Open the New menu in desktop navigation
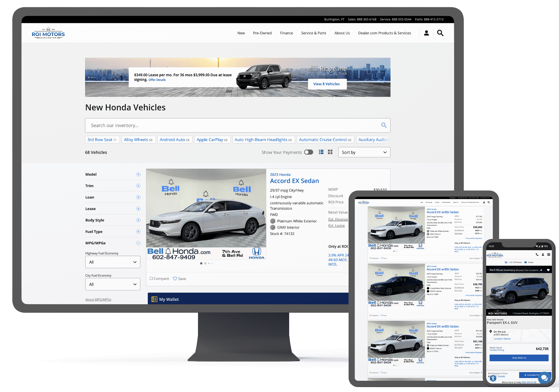The image size is (559, 392). tap(241, 33)
